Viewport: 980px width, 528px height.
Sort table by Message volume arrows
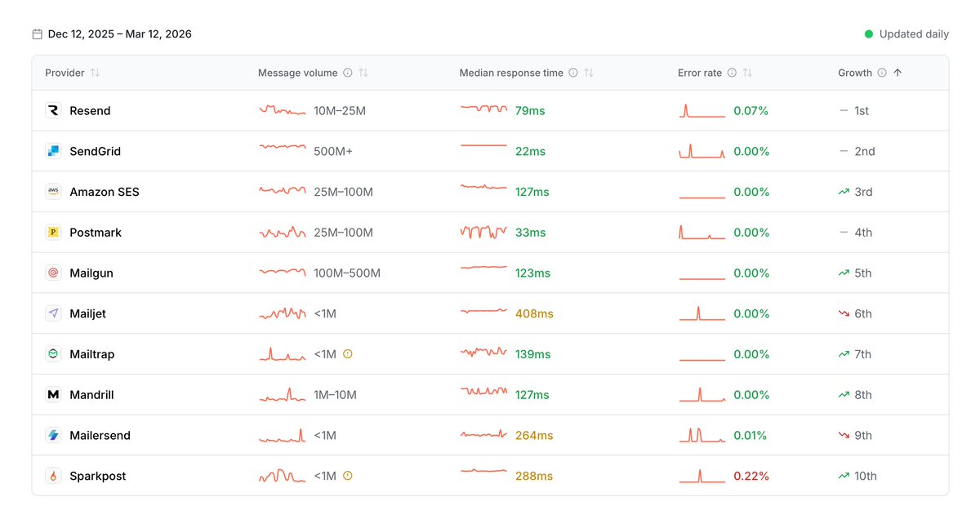[363, 73]
